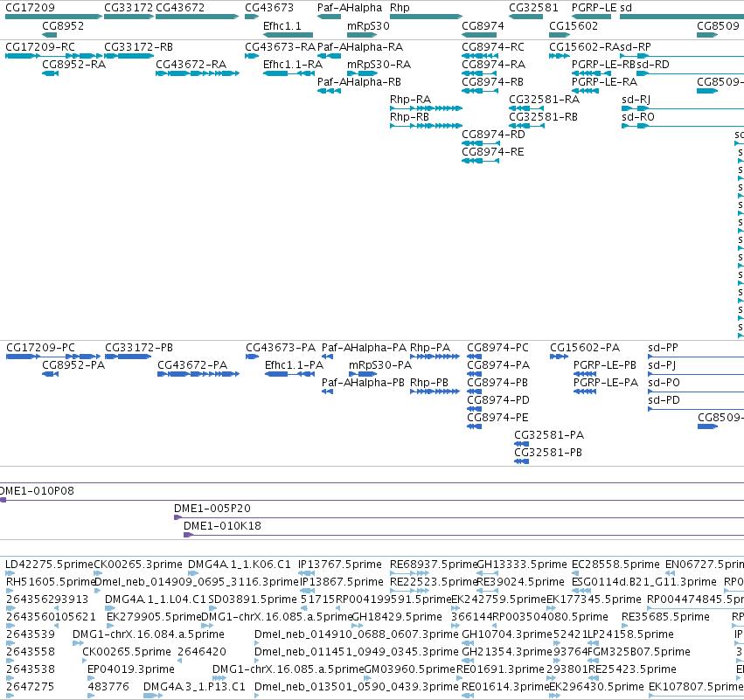Click the CG17209-PC protein feature
This screenshot has width=744, height=700.
(53, 357)
